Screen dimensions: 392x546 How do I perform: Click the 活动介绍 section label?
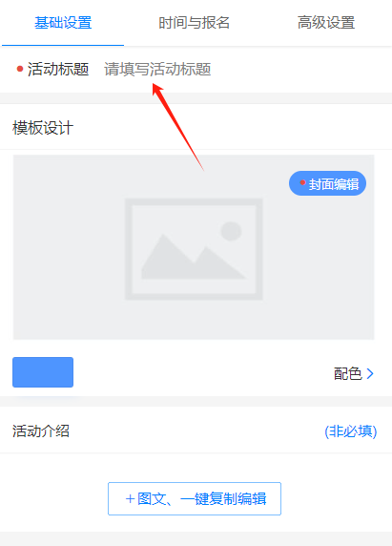click(x=41, y=431)
